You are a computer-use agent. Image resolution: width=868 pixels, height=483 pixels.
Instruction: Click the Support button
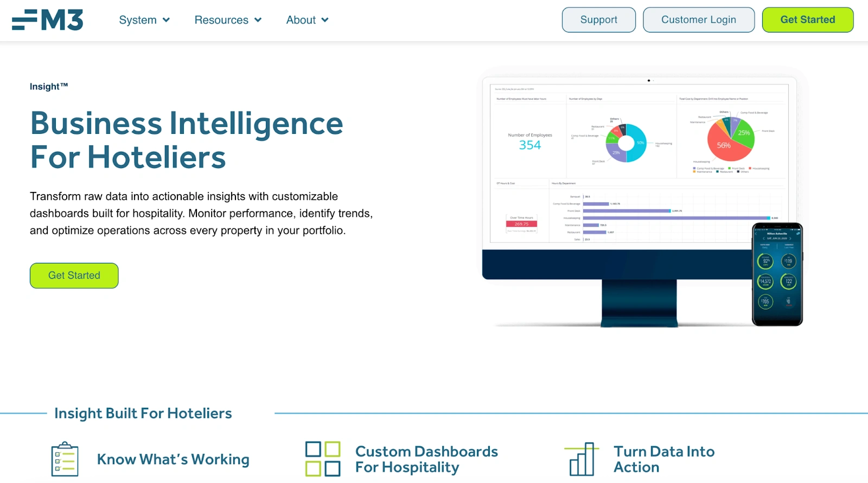599,20
